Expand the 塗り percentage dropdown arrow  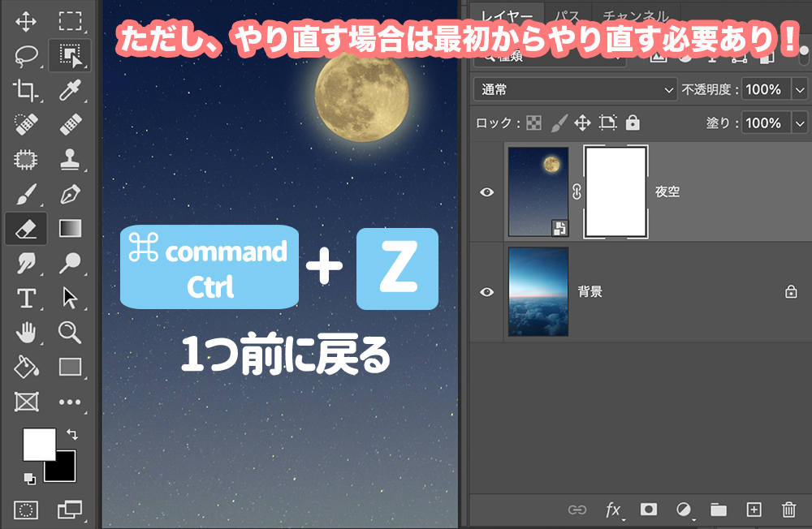click(800, 123)
